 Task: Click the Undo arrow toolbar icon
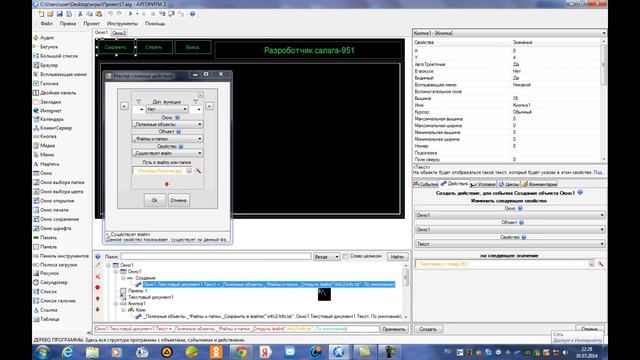[x=110, y=14]
